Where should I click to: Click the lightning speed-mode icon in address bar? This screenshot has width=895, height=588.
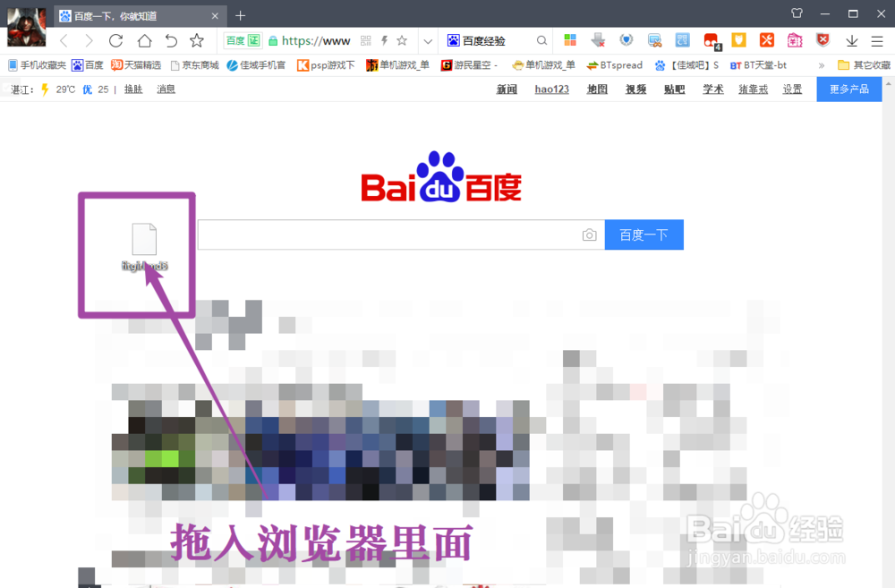tap(385, 40)
